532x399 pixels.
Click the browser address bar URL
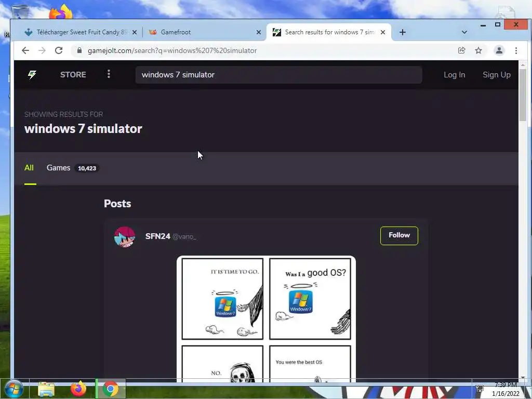(x=172, y=50)
